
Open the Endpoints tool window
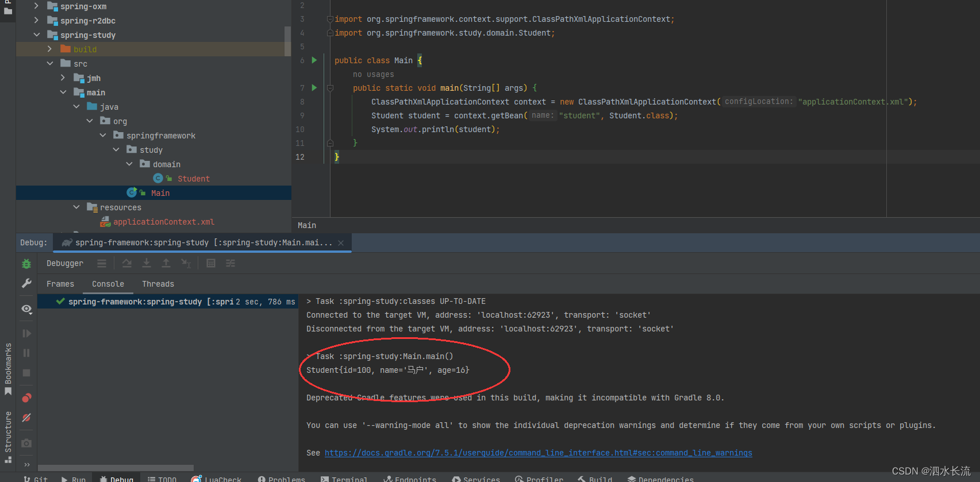click(410, 479)
